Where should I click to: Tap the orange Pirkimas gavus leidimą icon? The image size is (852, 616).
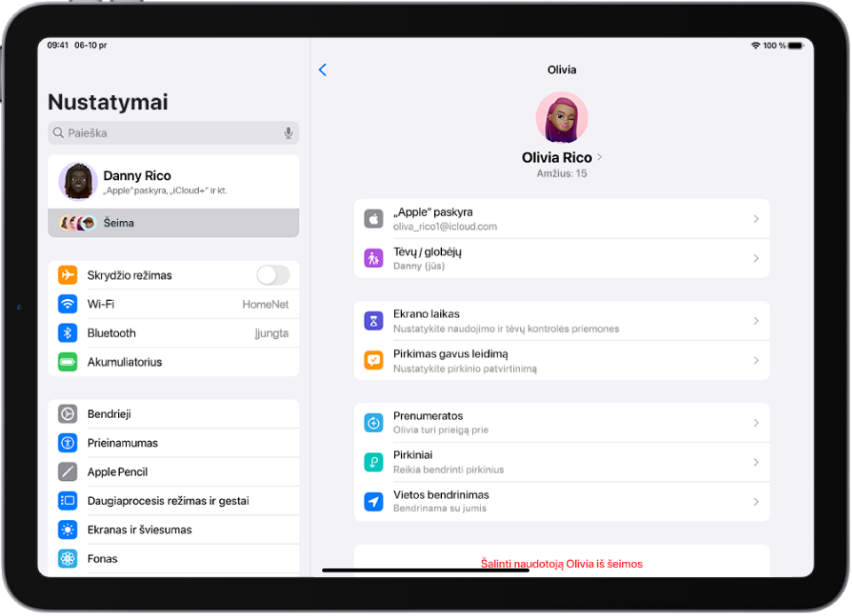pos(374,360)
